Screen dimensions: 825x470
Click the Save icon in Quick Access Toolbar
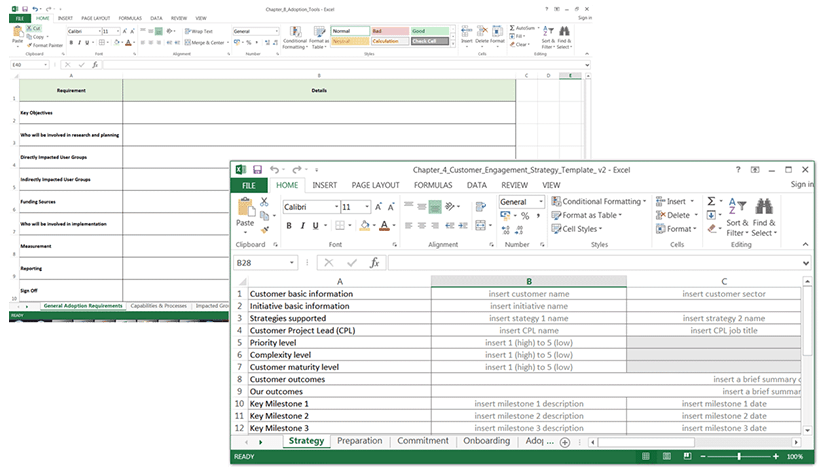pyautogui.click(x=257, y=170)
